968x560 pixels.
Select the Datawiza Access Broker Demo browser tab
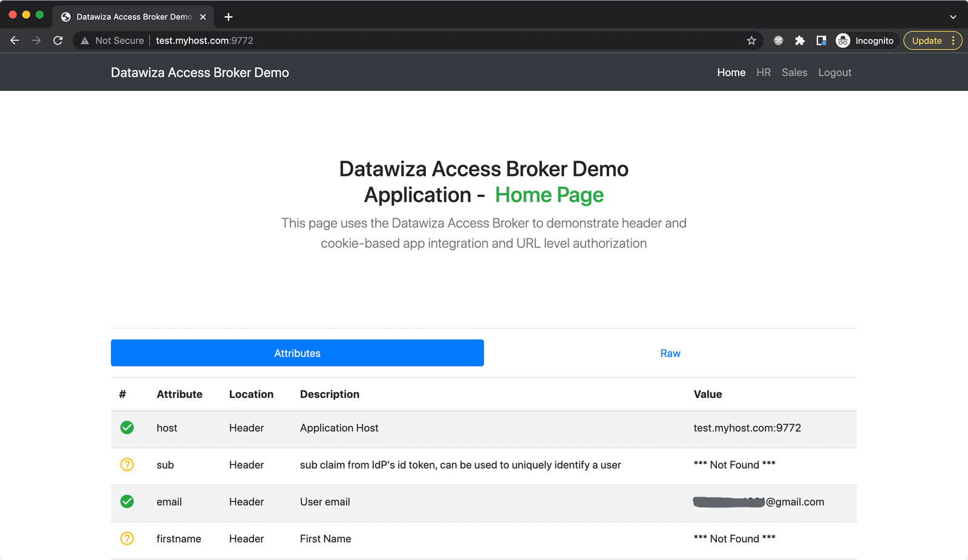[133, 17]
